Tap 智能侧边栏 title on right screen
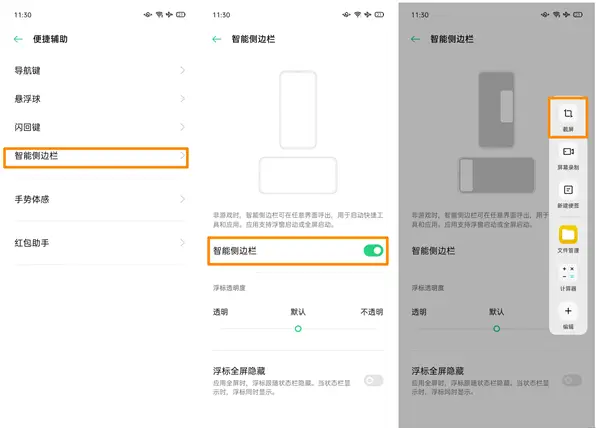596x428 pixels. pyautogui.click(x=452, y=39)
